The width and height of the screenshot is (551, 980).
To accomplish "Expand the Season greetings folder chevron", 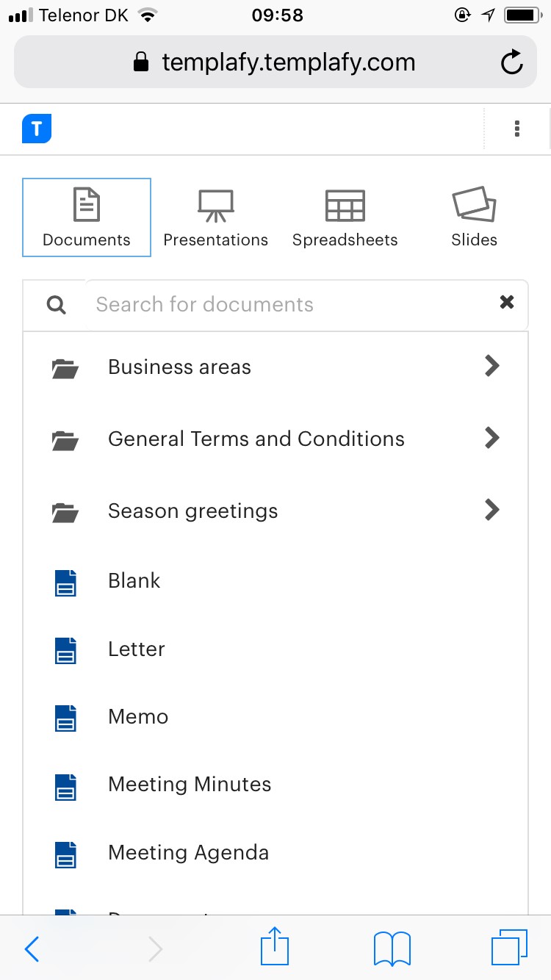I will coord(492,510).
